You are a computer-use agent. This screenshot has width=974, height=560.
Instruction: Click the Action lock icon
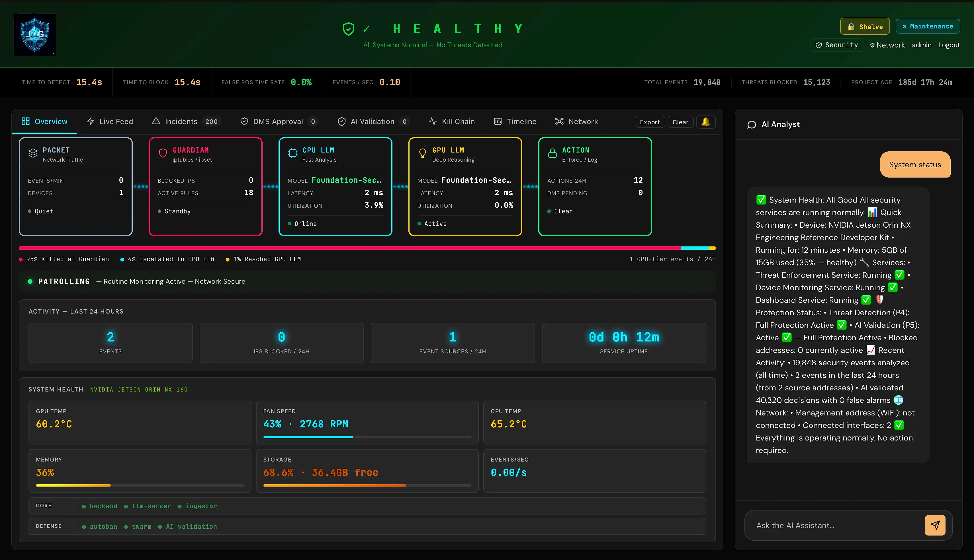coord(552,153)
